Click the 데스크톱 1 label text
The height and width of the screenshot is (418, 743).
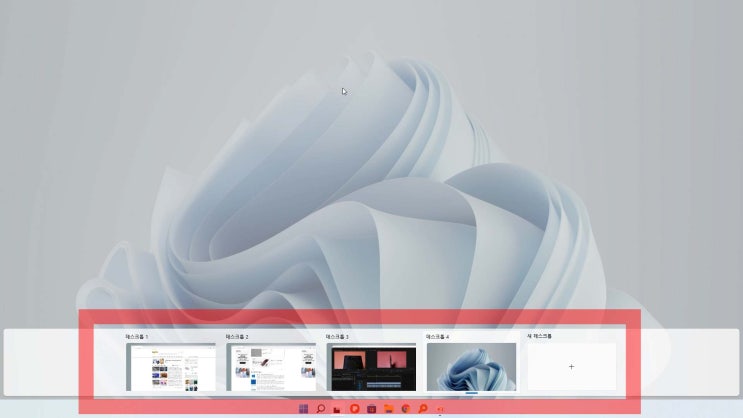(137, 336)
